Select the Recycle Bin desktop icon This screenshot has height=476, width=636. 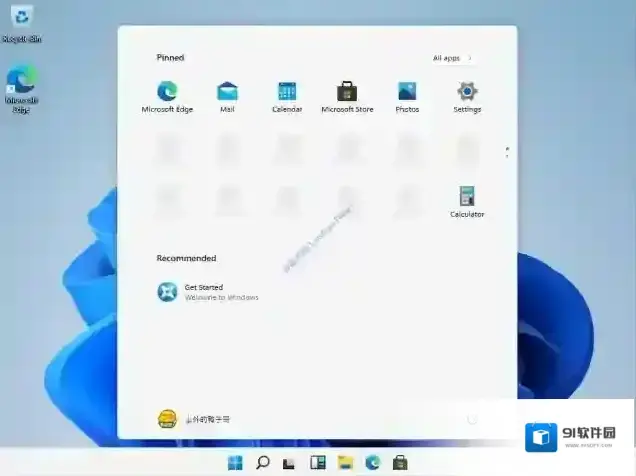tap(20, 18)
